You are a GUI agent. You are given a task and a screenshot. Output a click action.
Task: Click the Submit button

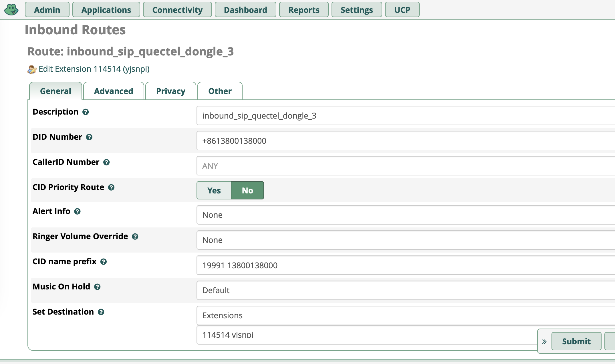coord(576,341)
